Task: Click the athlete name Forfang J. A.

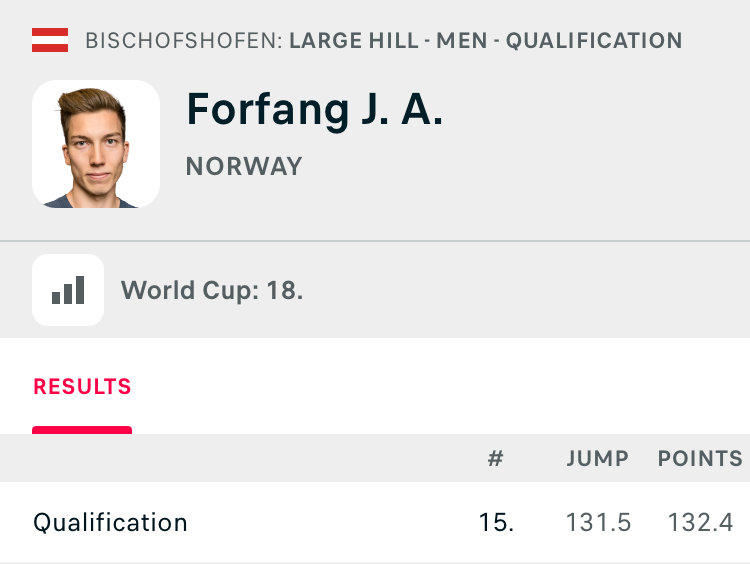Action: (314, 110)
